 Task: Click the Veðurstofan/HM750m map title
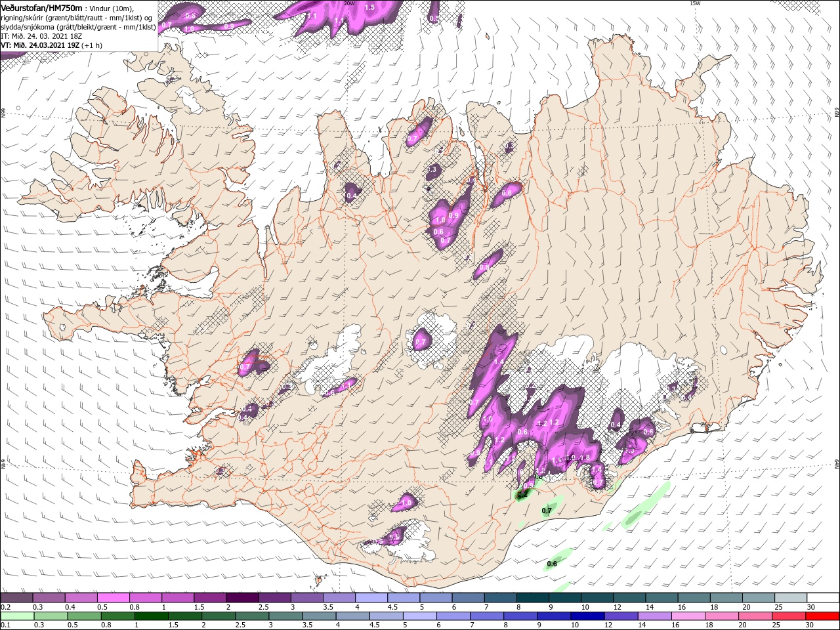pyautogui.click(x=41, y=7)
